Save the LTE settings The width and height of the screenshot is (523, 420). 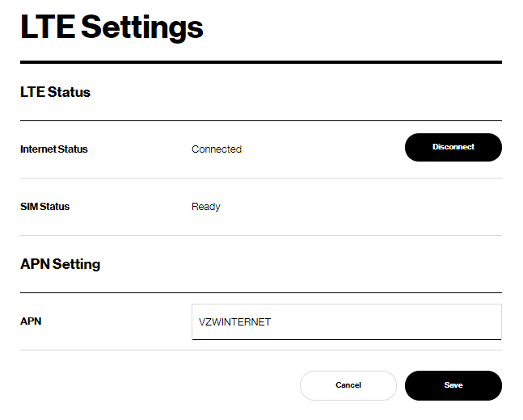[453, 385]
